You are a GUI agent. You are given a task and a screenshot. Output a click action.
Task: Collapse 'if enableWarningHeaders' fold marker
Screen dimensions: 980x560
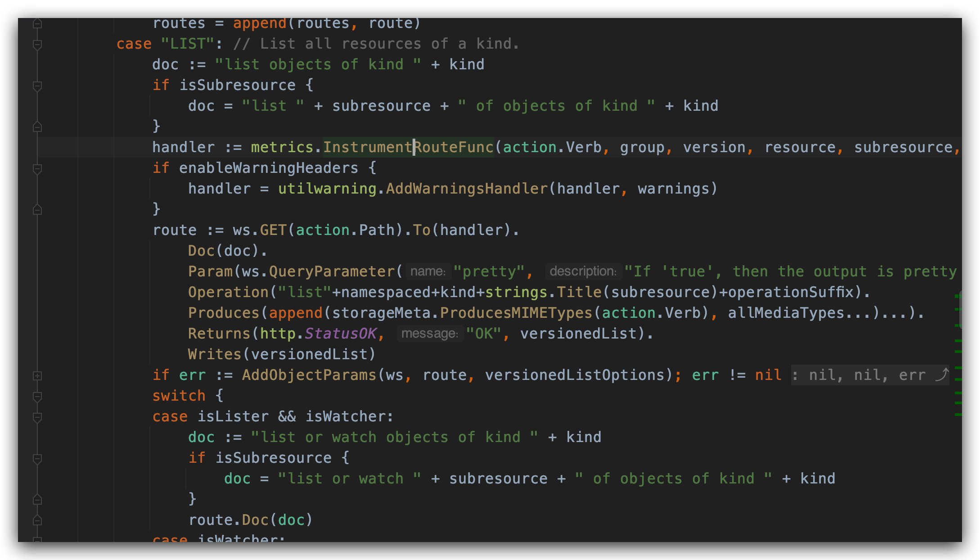tap(37, 168)
